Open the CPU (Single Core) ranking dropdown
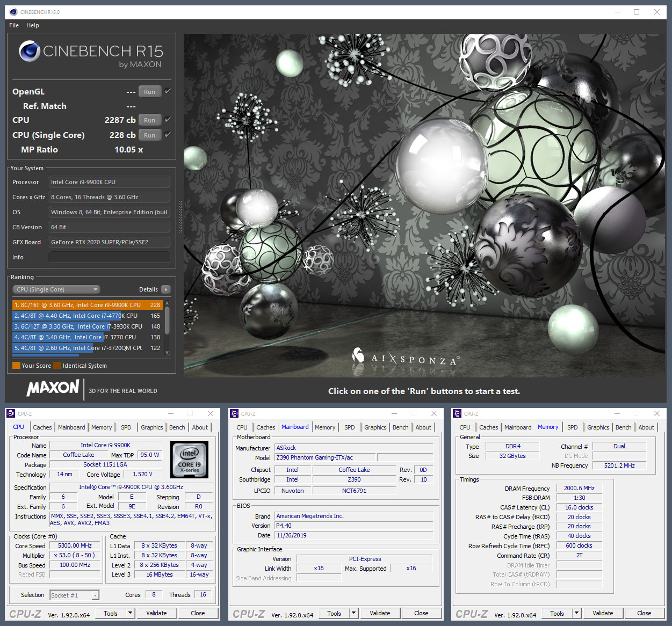This screenshot has width=672, height=626. (x=56, y=289)
